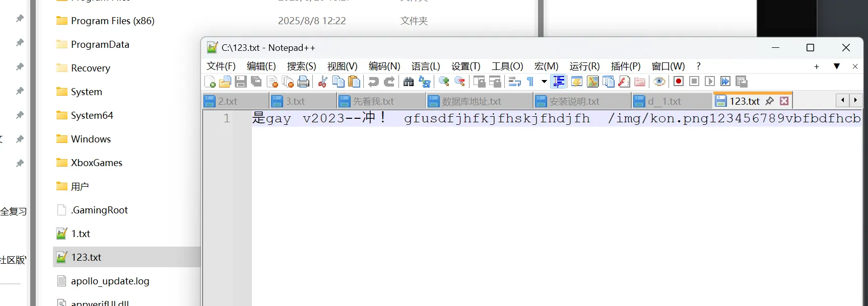Click the Save All stacked disks icon
868x306 pixels.
(256, 82)
